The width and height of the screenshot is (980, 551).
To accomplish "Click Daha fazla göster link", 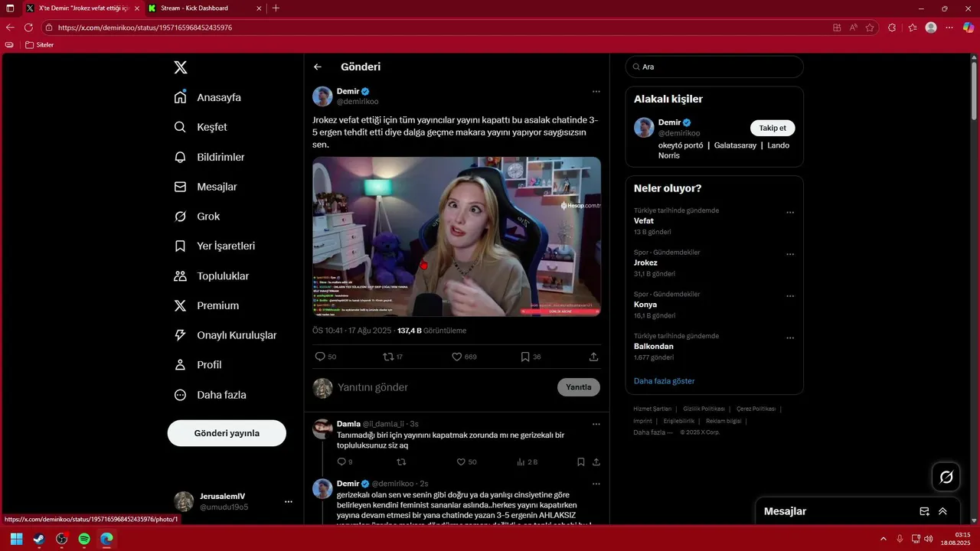I will click(665, 381).
